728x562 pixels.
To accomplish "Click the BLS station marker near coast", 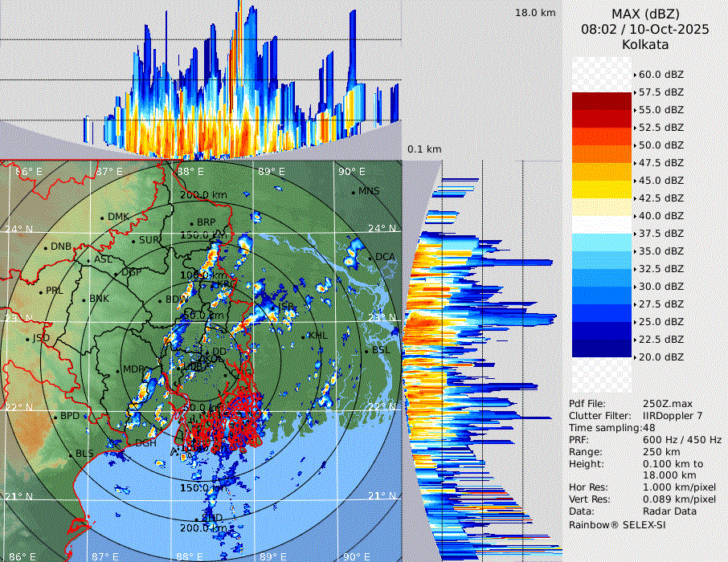I will click(70, 454).
